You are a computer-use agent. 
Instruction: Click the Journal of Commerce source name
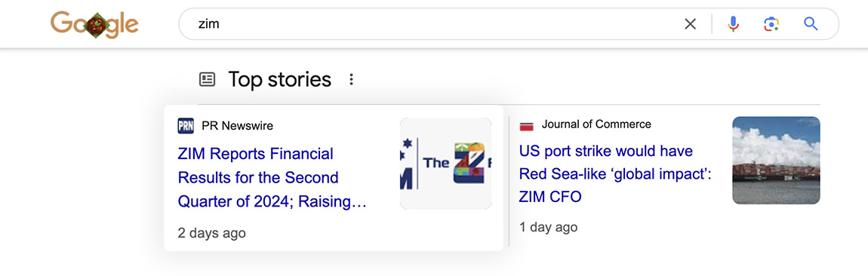[x=597, y=124]
